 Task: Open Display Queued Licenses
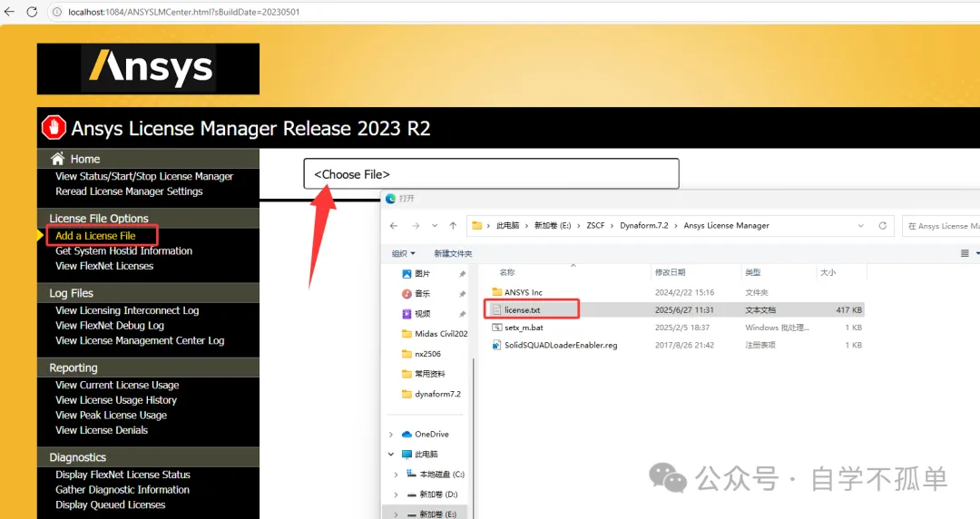click(x=110, y=504)
